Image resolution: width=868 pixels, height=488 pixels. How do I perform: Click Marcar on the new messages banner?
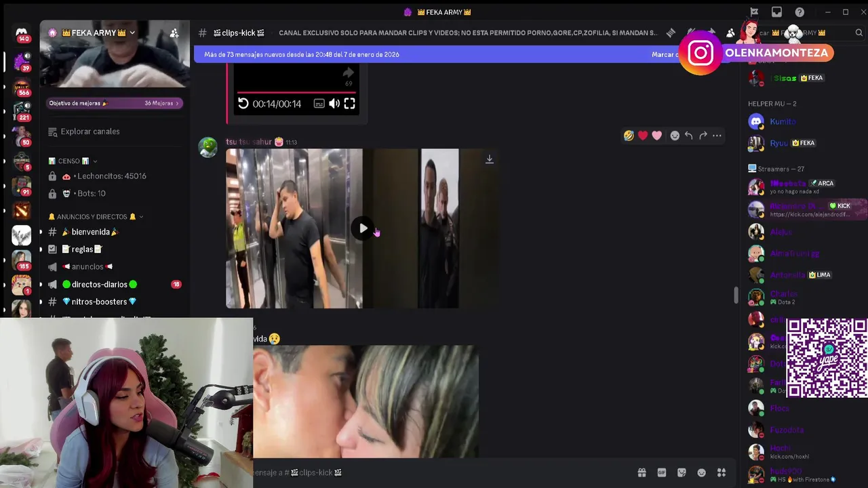(667, 54)
